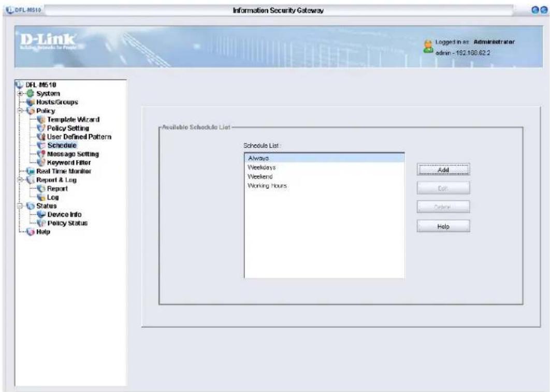550x392 pixels.
Task: Open the Report page
Action: click(57, 188)
